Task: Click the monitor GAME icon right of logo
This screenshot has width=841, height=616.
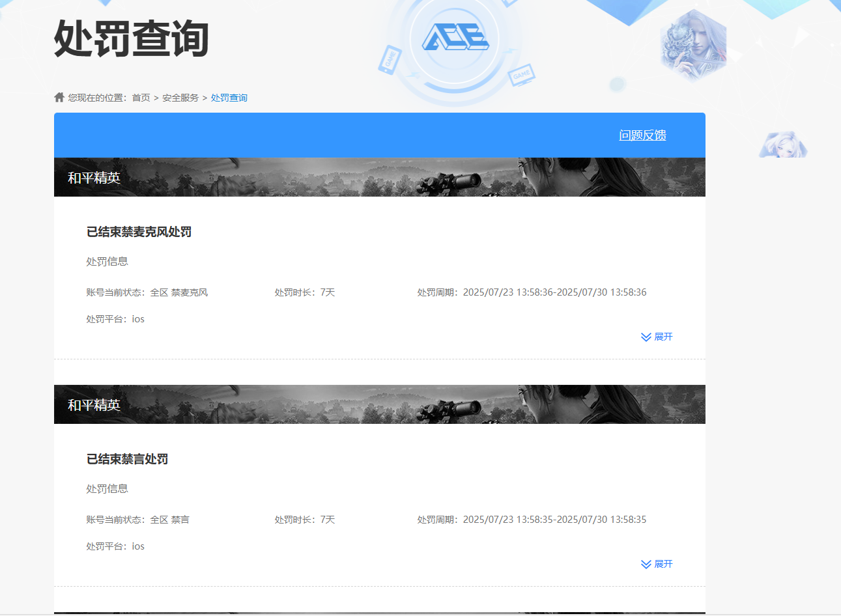Action: point(522,74)
